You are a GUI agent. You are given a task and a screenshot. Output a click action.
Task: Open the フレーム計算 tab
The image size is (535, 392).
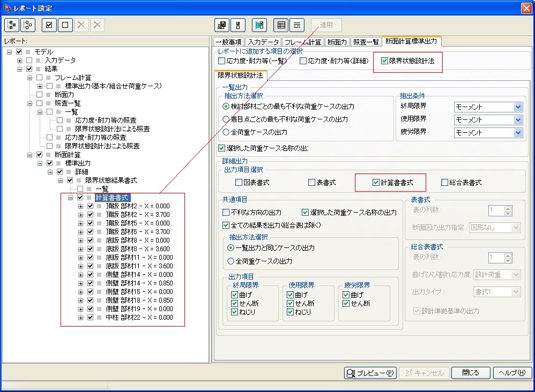303,42
